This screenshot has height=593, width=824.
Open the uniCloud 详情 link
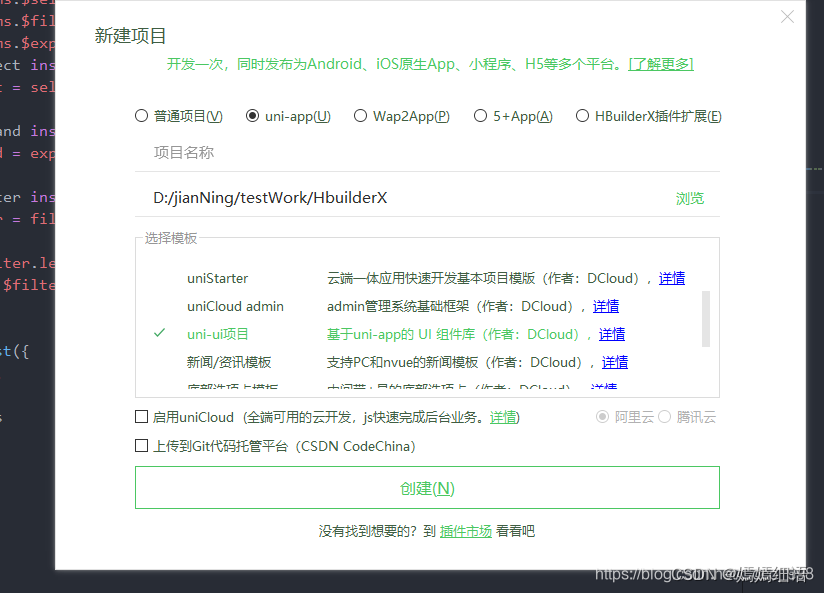[x=503, y=417]
